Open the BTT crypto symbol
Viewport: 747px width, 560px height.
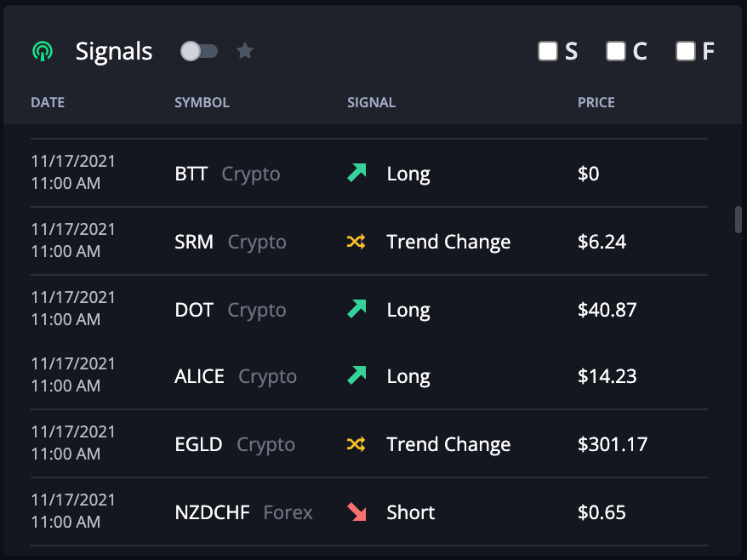tap(191, 172)
